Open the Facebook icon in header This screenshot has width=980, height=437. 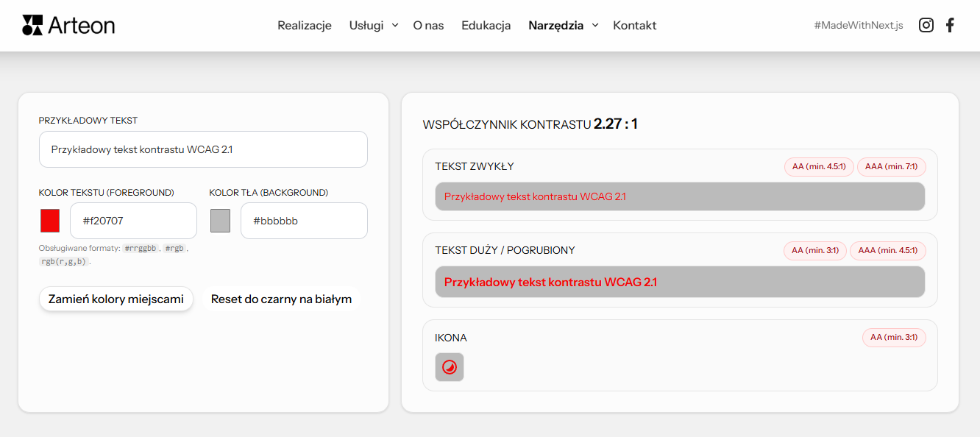(x=949, y=24)
